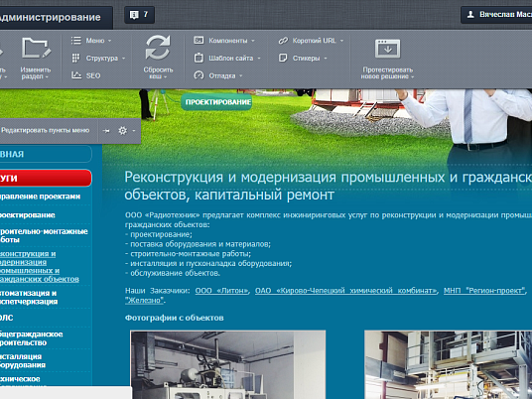Select Проектирование in the sidebar menu

tap(28, 215)
